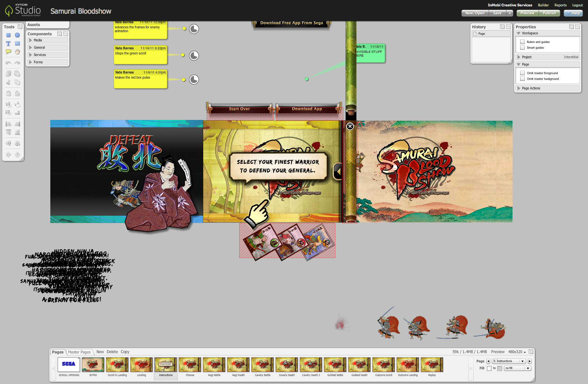
Task: Click the Undo arrow in Tools panel
Action: tap(8, 63)
